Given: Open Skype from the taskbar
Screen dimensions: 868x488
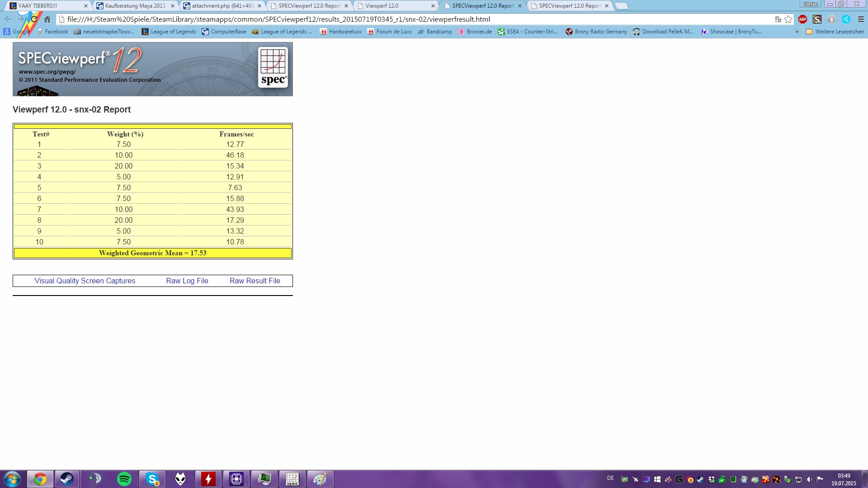Looking at the screenshot, I should 152,479.
